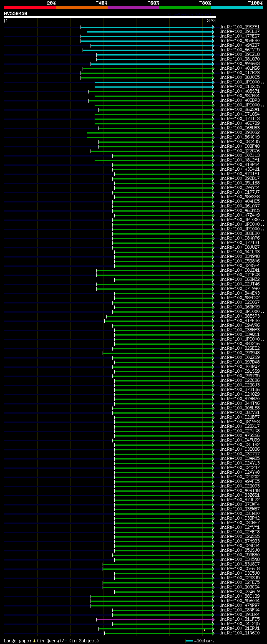Select UniRef100_C1ZK23 in the list
This screenshot has height=644, width=267.
(x=239, y=73)
